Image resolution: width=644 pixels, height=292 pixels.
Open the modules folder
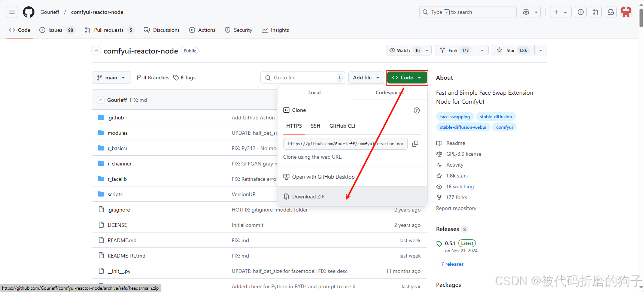click(118, 133)
